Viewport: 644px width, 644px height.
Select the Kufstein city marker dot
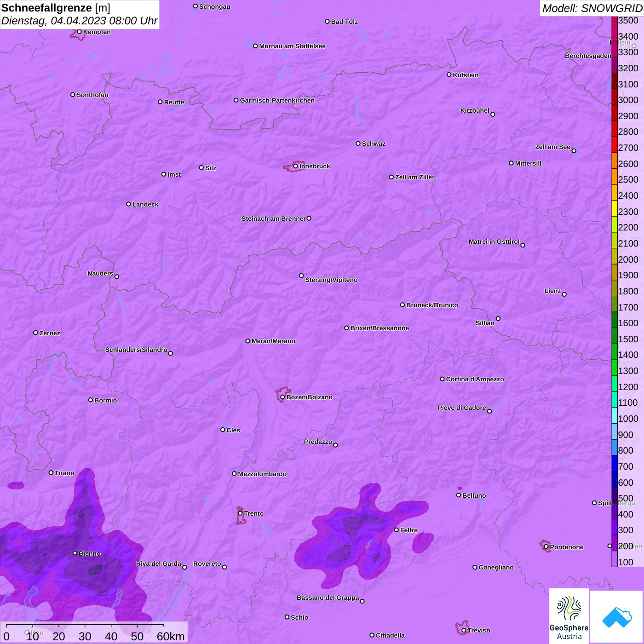pos(449,75)
